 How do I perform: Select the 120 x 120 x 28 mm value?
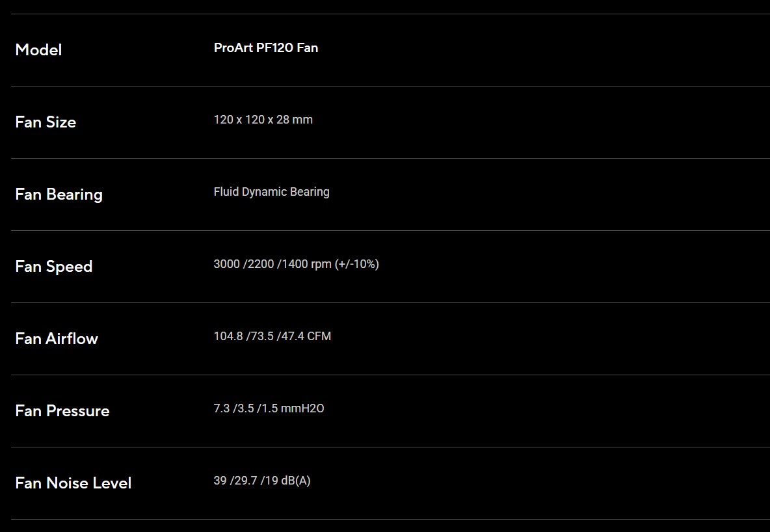(263, 120)
